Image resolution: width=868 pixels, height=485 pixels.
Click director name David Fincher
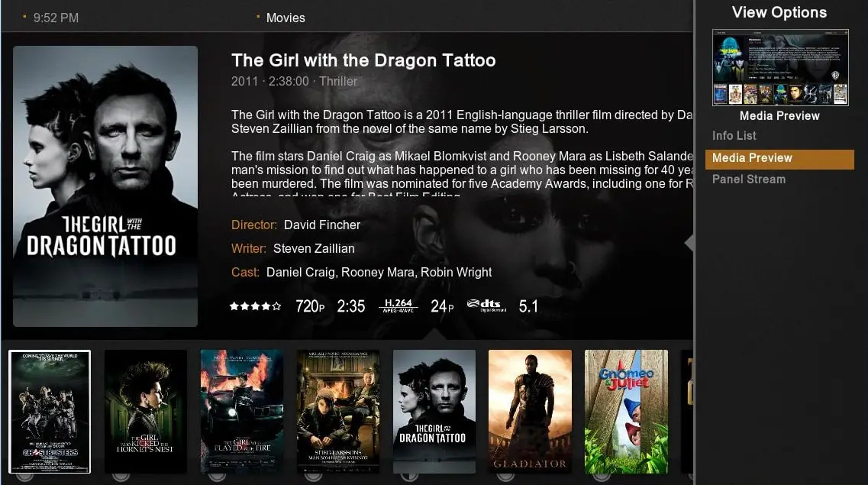click(x=322, y=225)
